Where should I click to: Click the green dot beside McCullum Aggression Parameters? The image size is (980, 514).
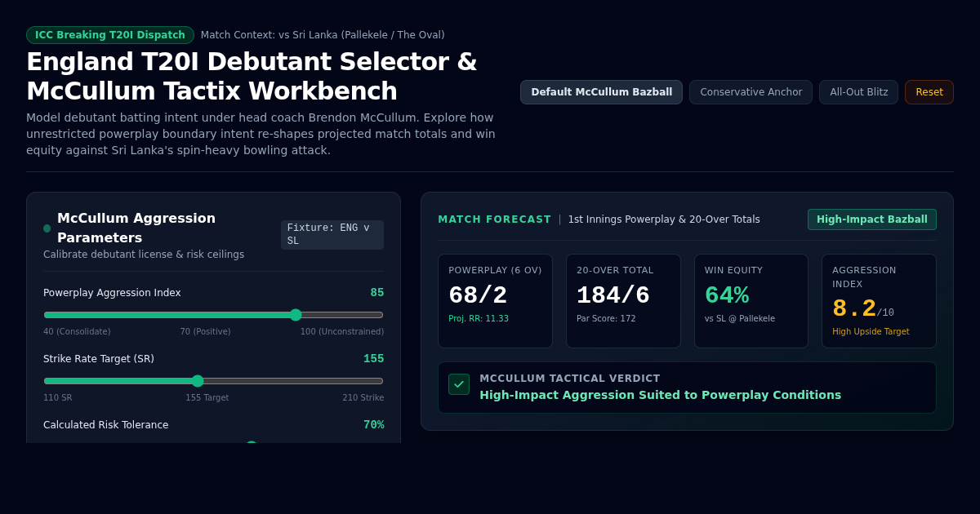[47, 228]
